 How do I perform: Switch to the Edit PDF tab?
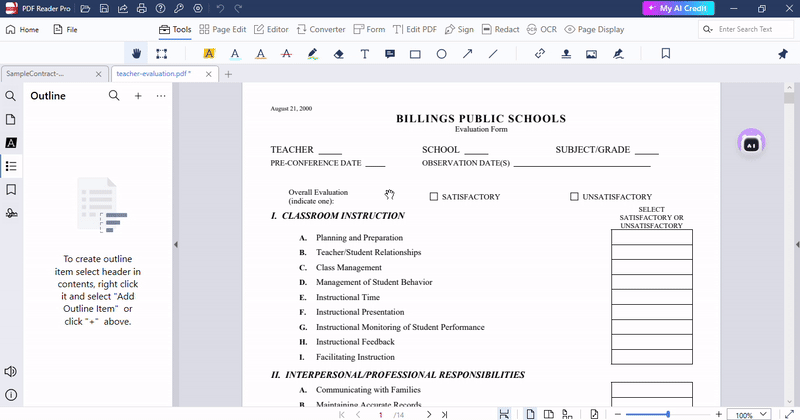(415, 30)
